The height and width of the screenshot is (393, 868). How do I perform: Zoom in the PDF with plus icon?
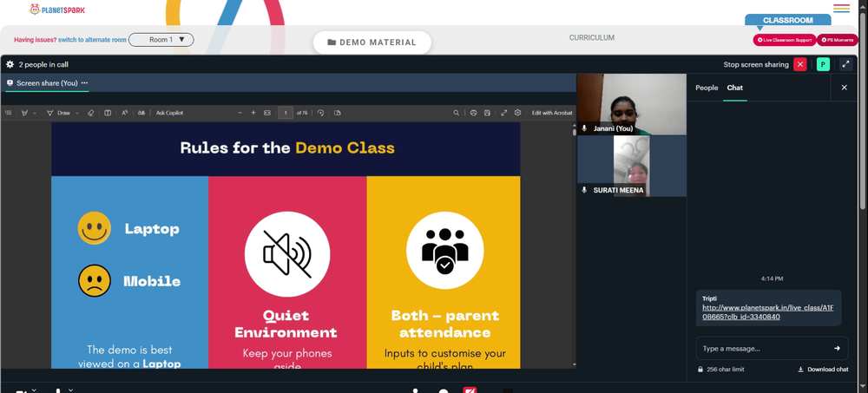(x=253, y=113)
